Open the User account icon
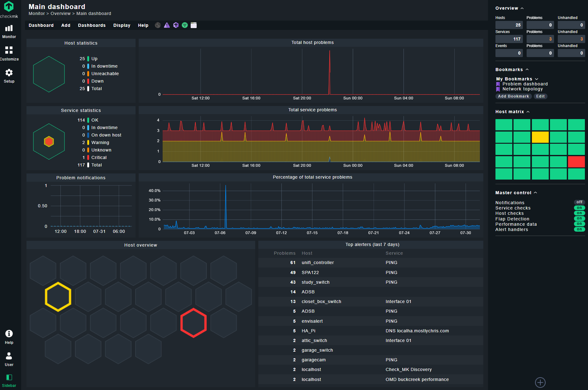The image size is (588, 390). (9, 357)
